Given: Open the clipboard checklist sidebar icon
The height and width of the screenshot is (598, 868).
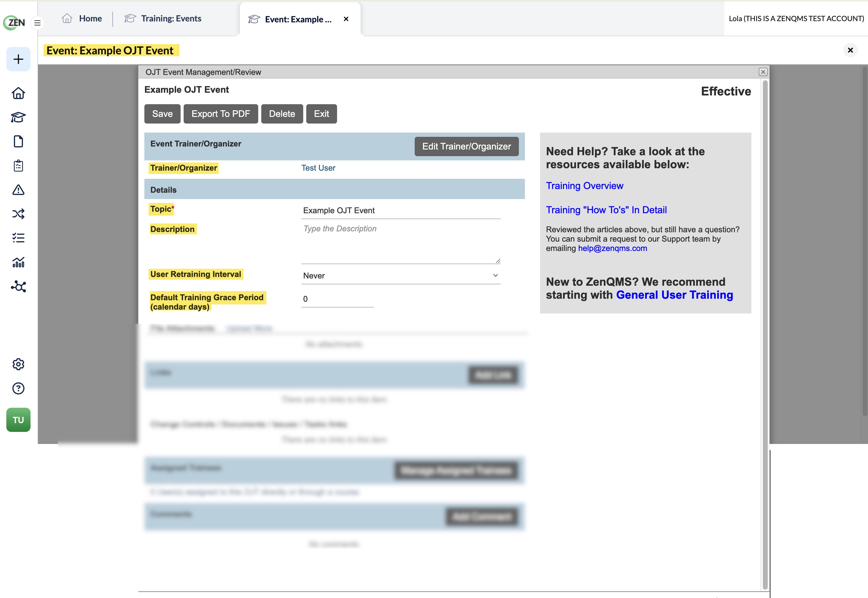Looking at the screenshot, I should click(18, 166).
